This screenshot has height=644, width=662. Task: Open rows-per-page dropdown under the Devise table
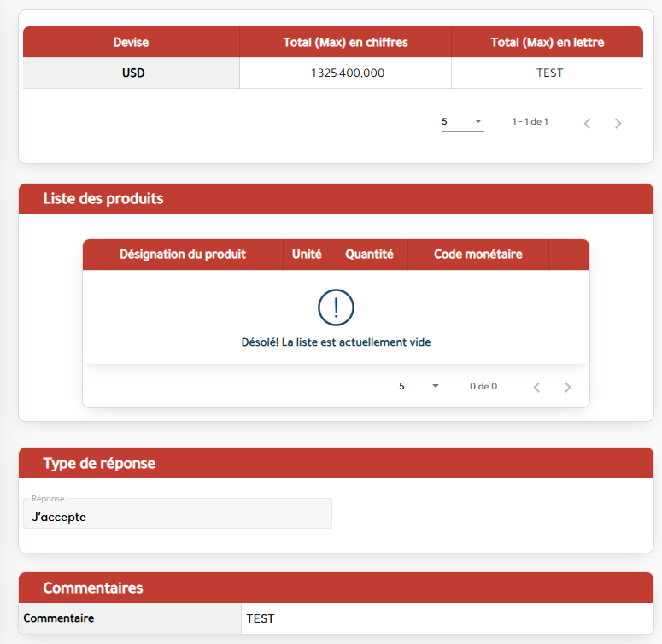462,122
